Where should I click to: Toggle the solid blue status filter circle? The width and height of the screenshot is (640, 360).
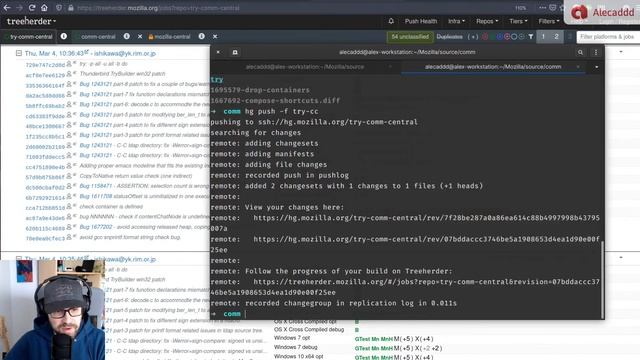click(500, 37)
